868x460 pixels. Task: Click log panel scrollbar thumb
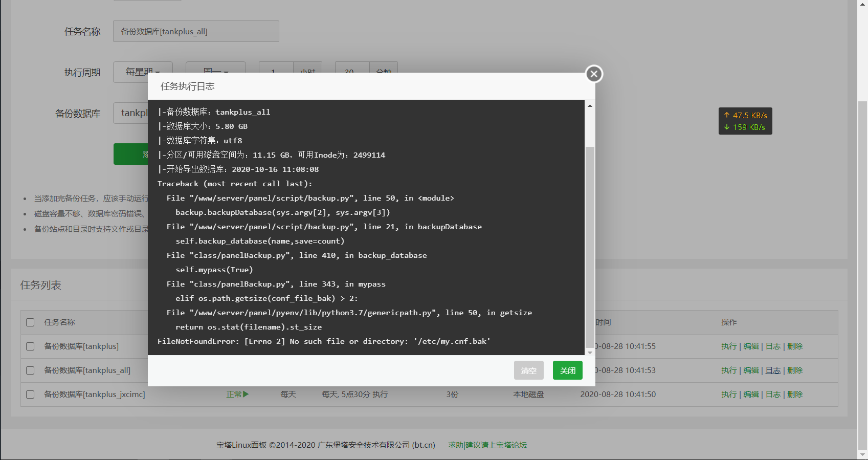tap(590, 247)
